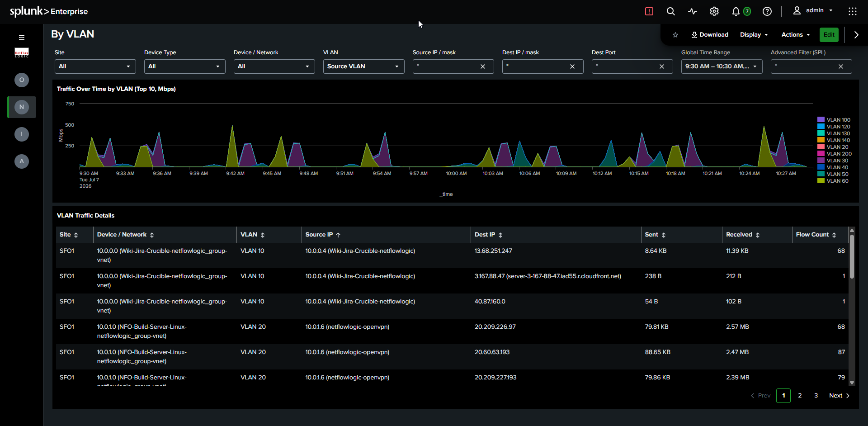This screenshot has width=868, height=426.
Task: Click Next page link
Action: (x=840, y=396)
